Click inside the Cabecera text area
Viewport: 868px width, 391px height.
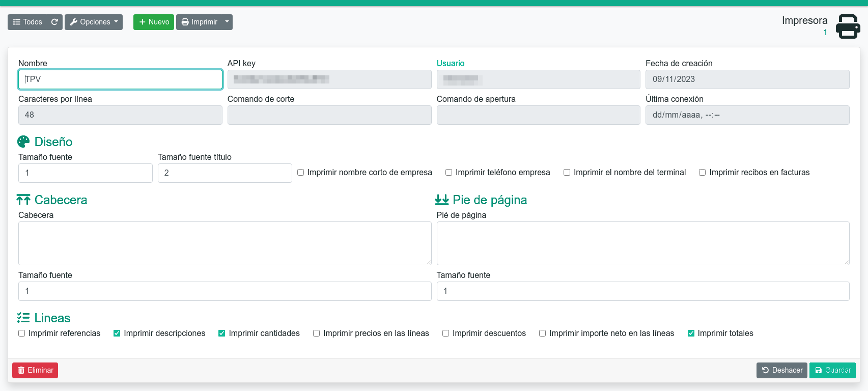click(225, 243)
